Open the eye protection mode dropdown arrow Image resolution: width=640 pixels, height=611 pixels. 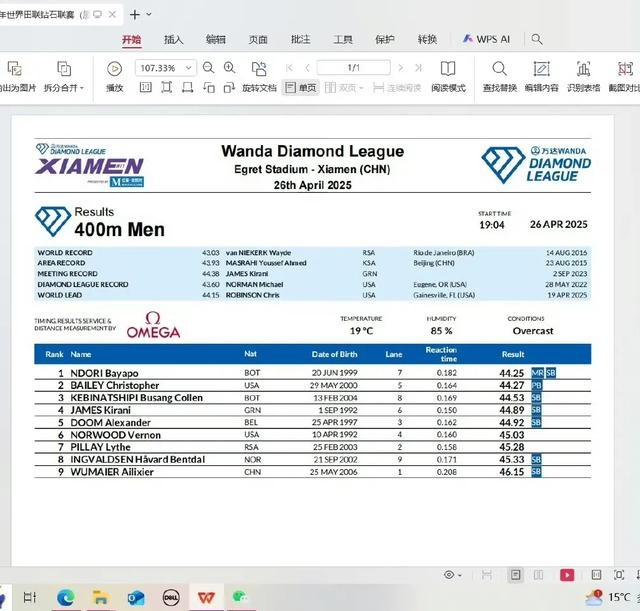click(x=460, y=575)
